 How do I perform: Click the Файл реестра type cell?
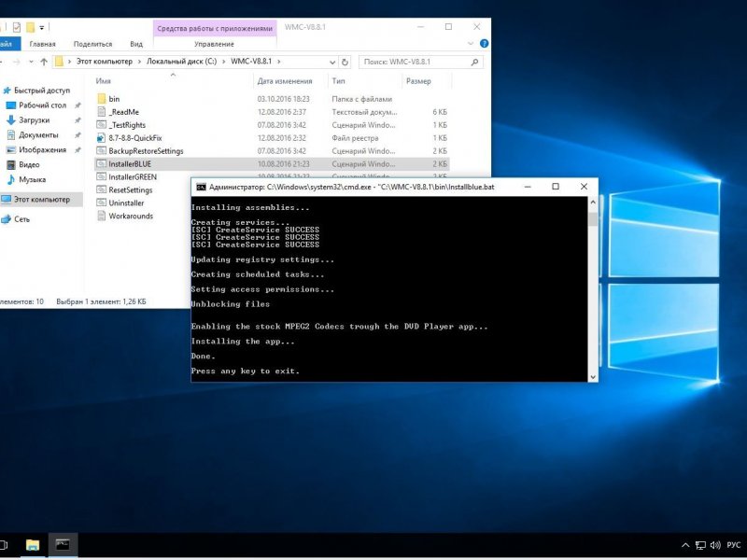tap(355, 138)
